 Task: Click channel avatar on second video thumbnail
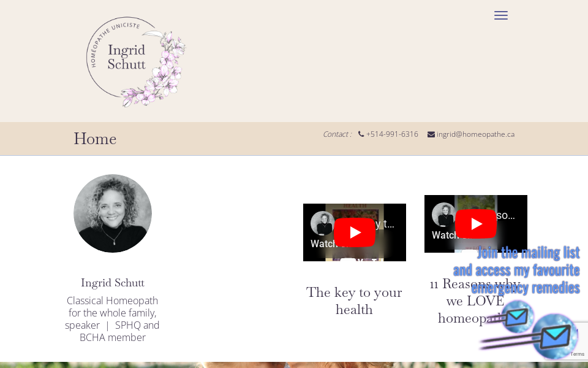pyautogui.click(x=444, y=215)
